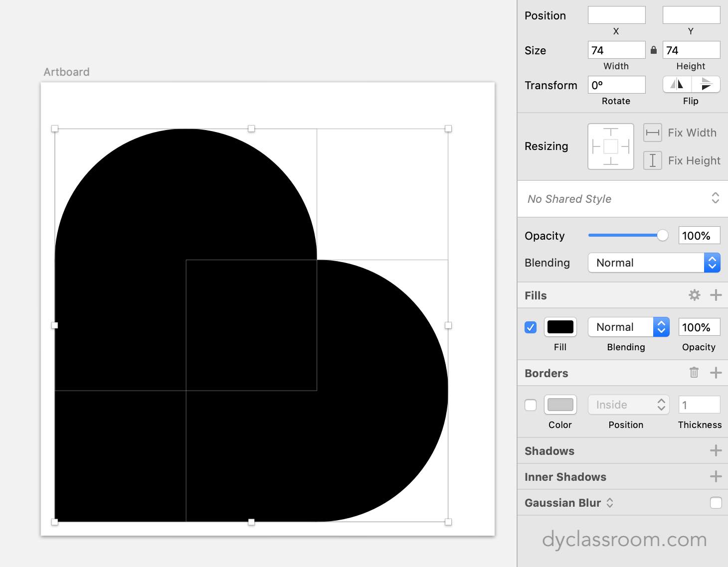Add an inner shadow with plus icon
728x567 pixels.
(716, 476)
